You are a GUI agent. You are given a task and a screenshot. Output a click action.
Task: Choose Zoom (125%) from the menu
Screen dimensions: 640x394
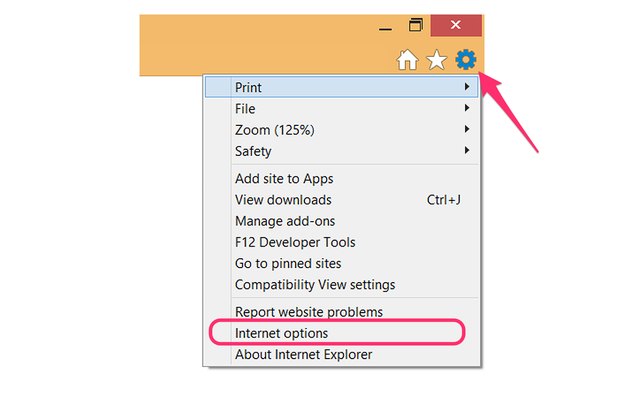(341, 130)
